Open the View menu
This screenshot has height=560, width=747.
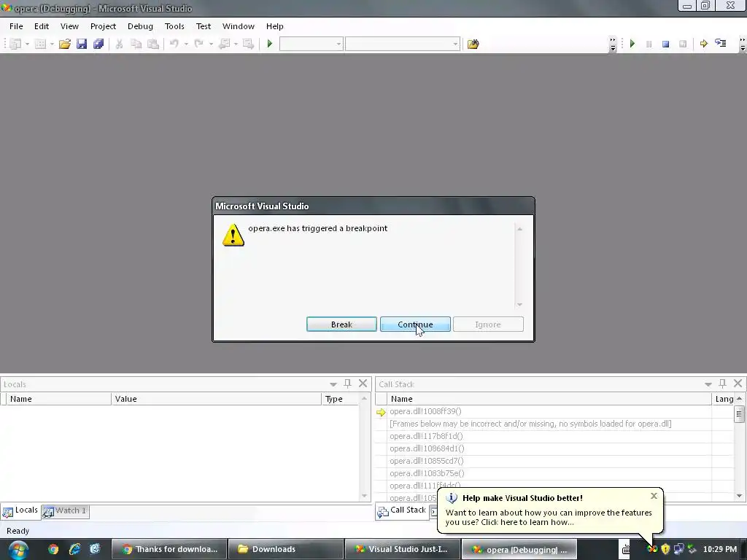coord(69,26)
